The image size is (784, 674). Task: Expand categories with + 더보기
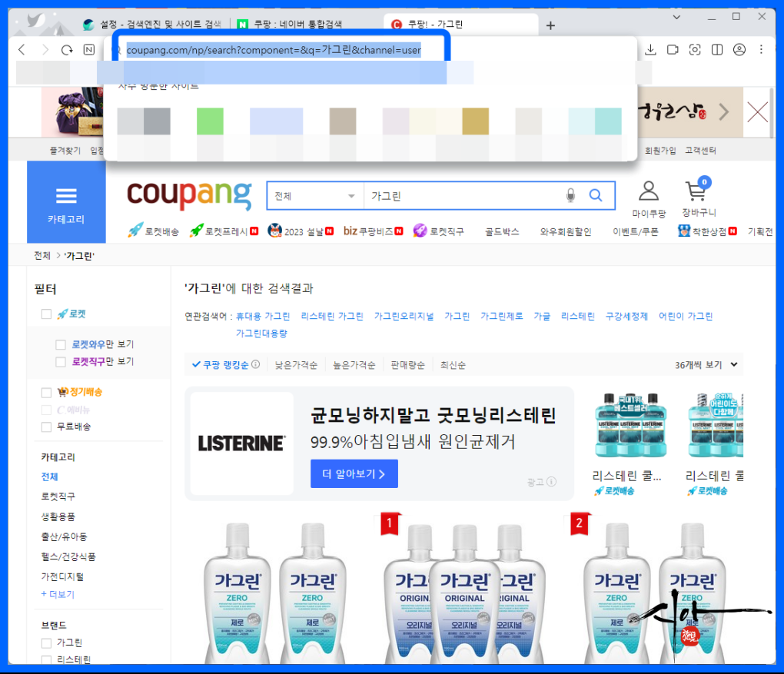[x=58, y=594]
